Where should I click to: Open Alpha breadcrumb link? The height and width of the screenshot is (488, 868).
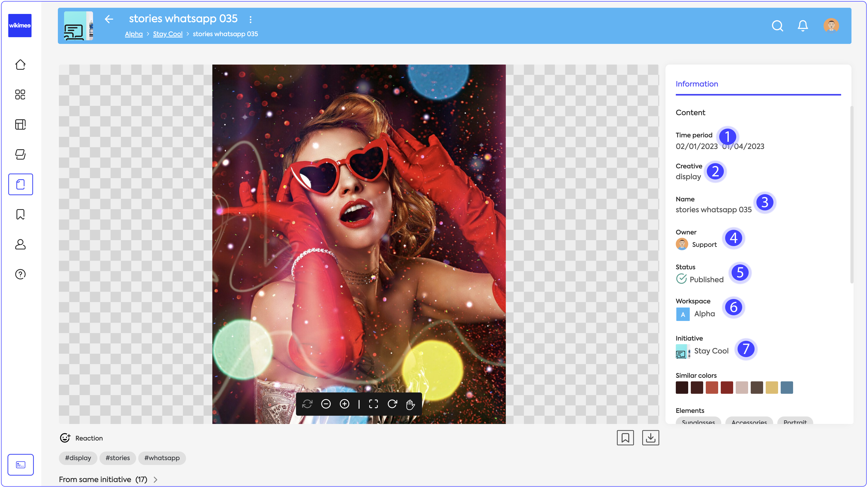point(134,34)
